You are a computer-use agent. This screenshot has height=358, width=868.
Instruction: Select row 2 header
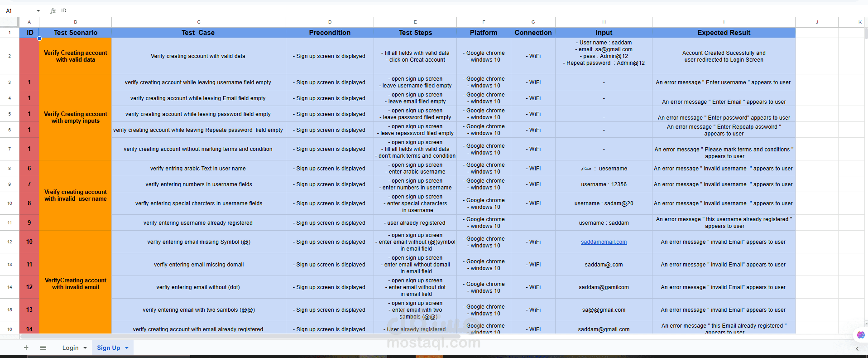[x=10, y=56]
